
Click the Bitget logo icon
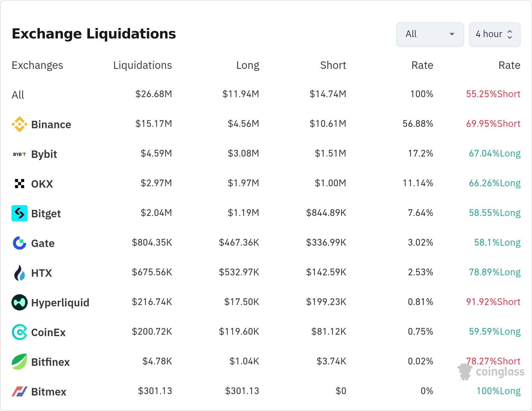[20, 213]
